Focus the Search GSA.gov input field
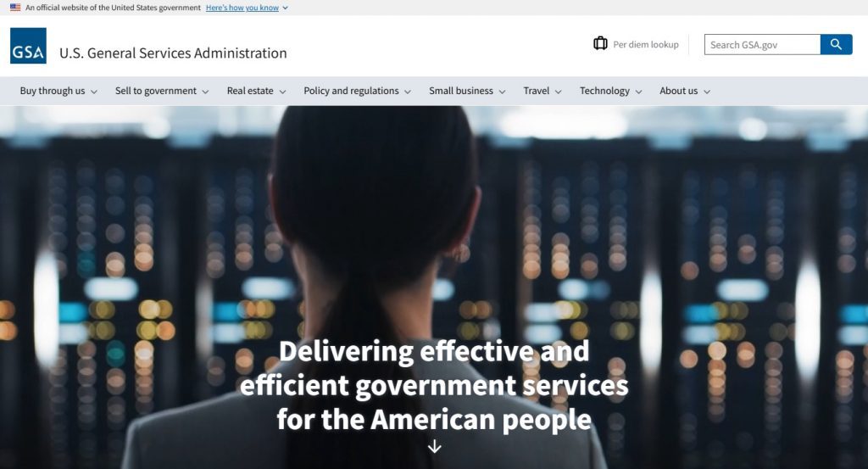This screenshot has width=868, height=469. tap(762, 44)
